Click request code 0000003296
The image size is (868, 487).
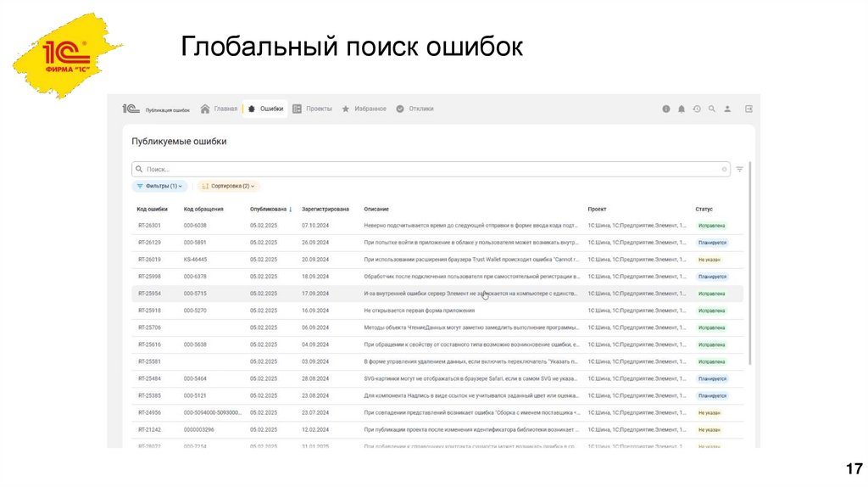[198, 429]
